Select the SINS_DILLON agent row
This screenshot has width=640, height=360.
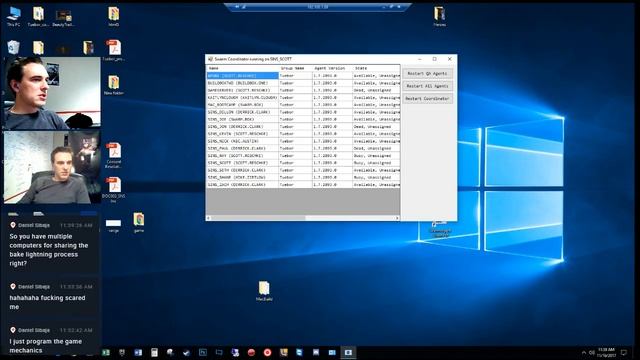point(303,112)
